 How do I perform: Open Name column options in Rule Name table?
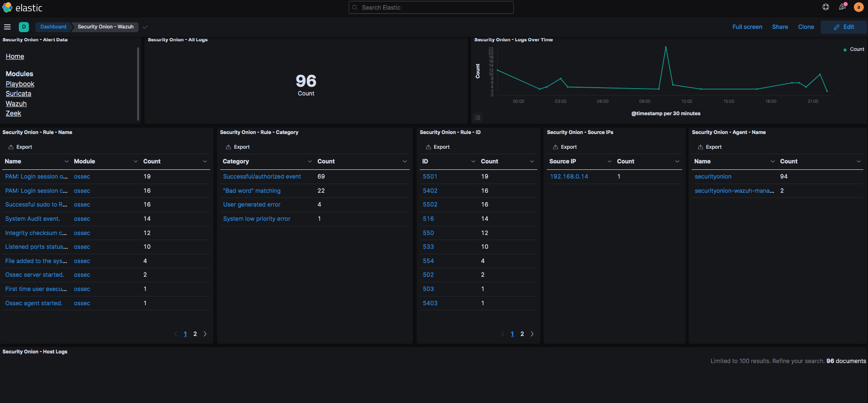tap(67, 161)
